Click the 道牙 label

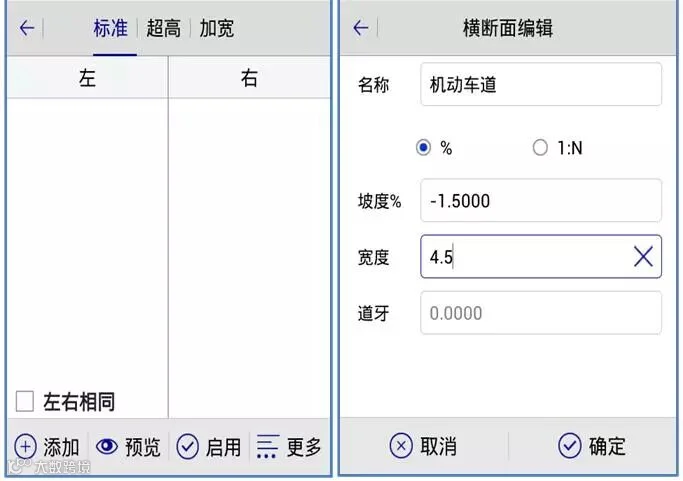373,313
